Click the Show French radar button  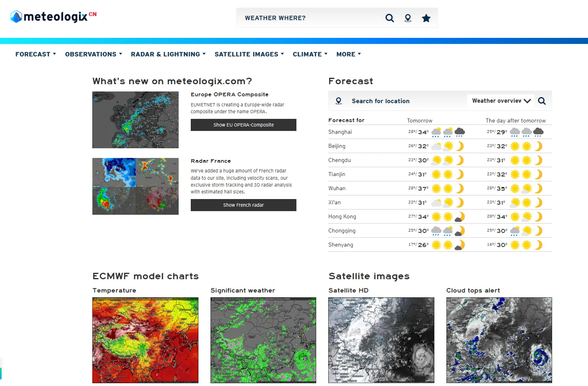[x=244, y=205]
